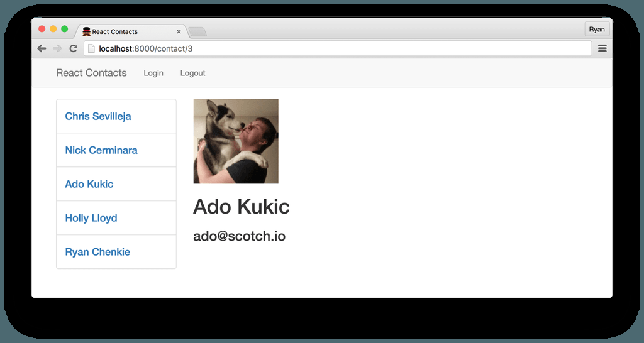
Task: Click the red close window button
Action: pos(42,29)
